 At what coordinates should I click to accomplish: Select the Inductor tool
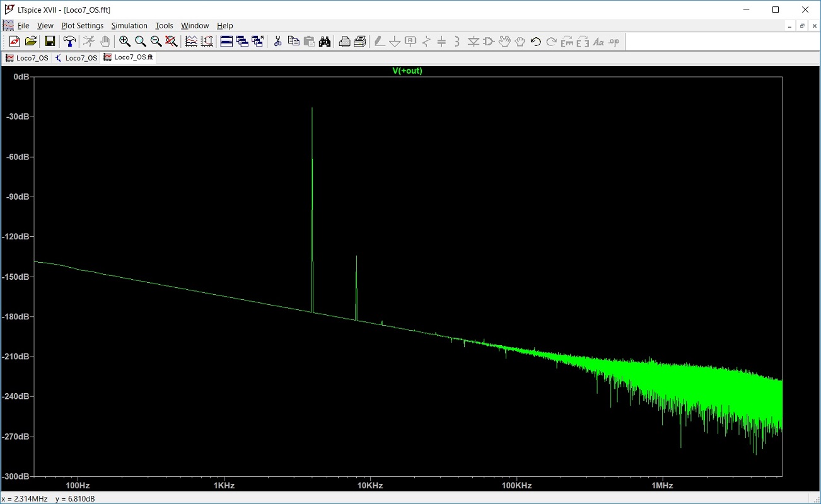tap(457, 42)
